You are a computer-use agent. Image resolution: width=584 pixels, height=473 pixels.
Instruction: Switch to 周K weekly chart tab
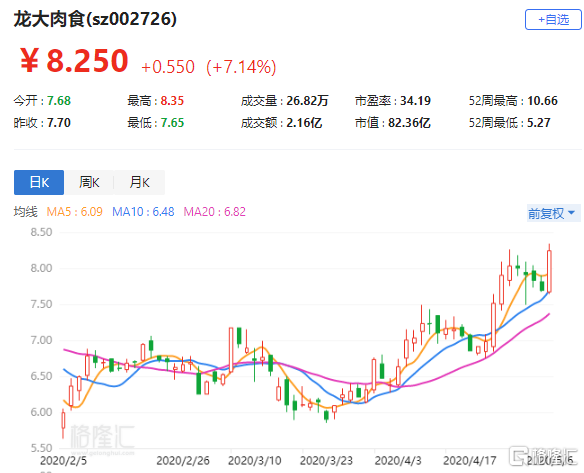(89, 182)
